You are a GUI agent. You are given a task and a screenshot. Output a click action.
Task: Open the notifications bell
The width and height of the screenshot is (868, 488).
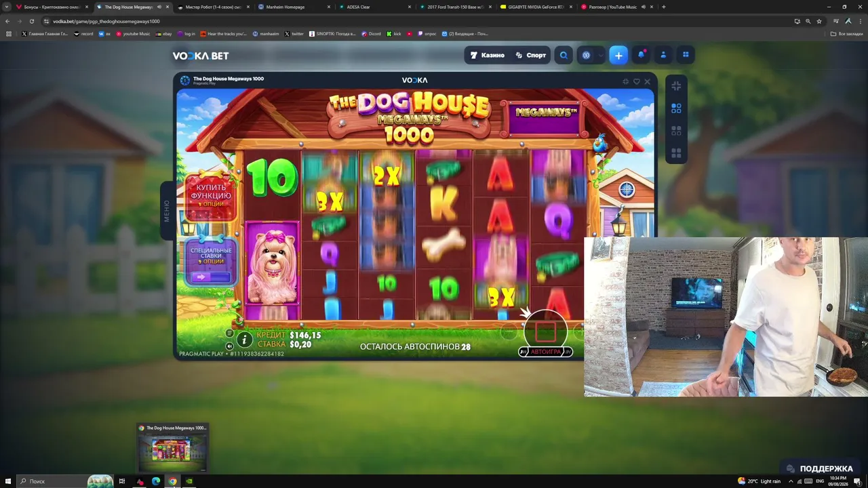click(x=641, y=56)
